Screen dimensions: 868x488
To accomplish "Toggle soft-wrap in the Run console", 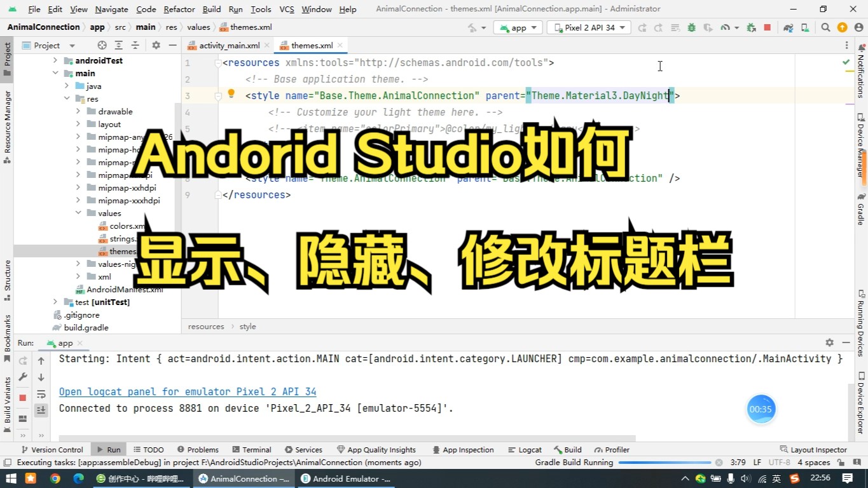I will tap(41, 394).
